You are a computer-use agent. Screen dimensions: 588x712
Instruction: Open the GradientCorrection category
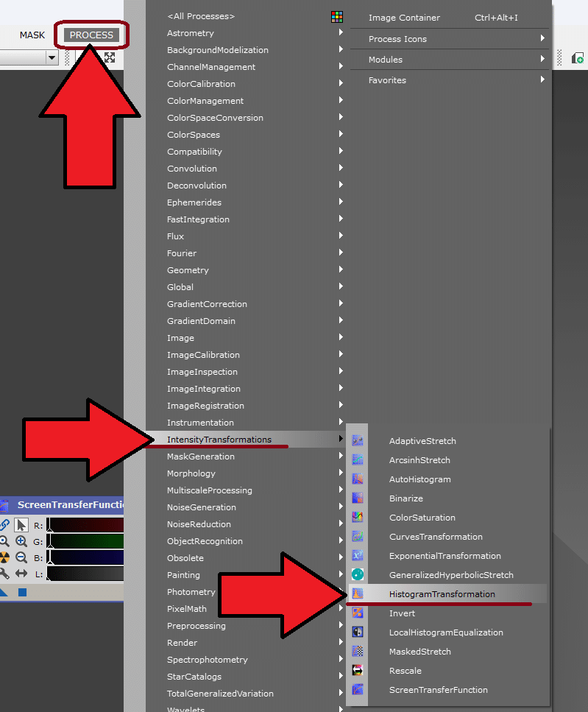tap(207, 304)
